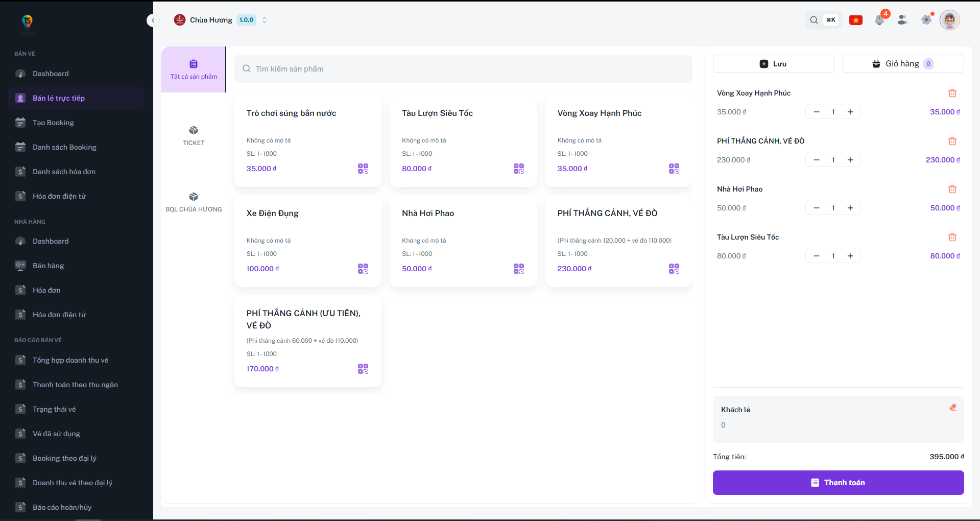Increase Vòng Xoay Hạnh Phúc quantity
This screenshot has height=521, width=980.
tap(850, 112)
